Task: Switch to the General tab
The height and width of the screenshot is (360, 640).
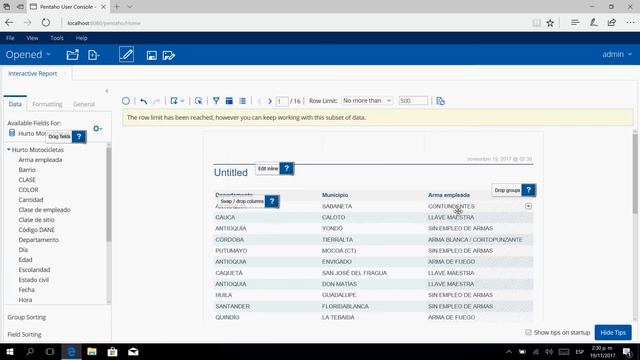Action: click(84, 104)
